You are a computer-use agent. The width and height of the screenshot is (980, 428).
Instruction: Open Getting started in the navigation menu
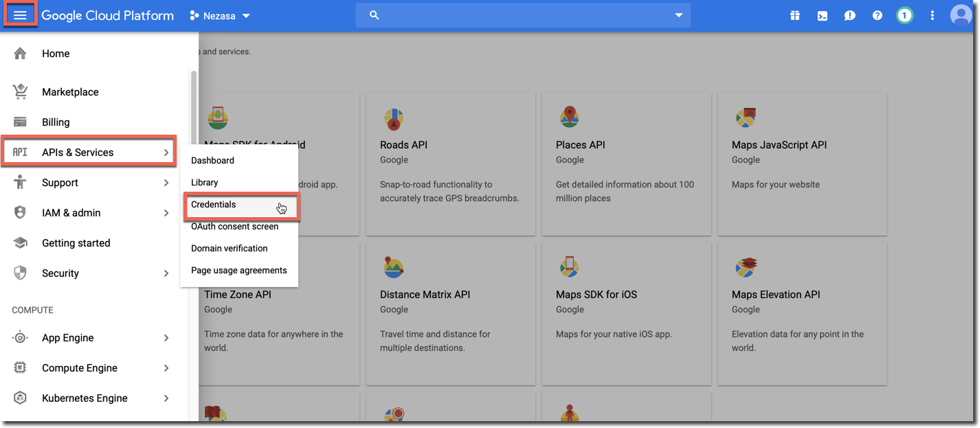click(95, 243)
